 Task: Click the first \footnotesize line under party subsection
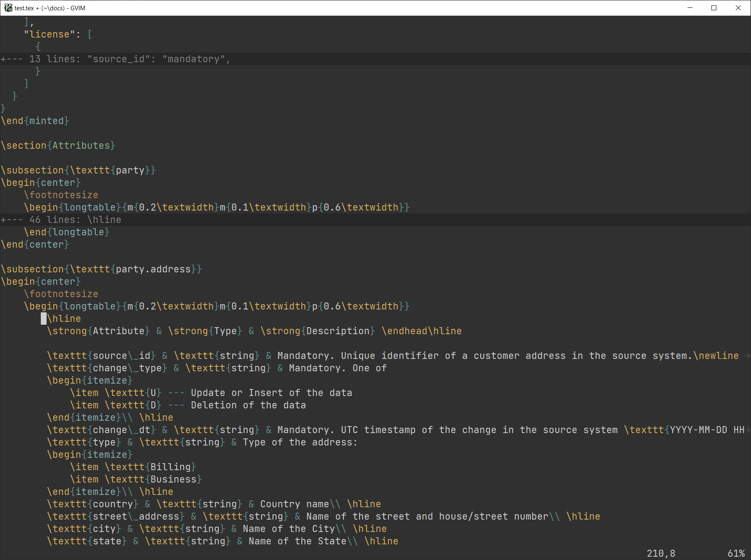(61, 195)
